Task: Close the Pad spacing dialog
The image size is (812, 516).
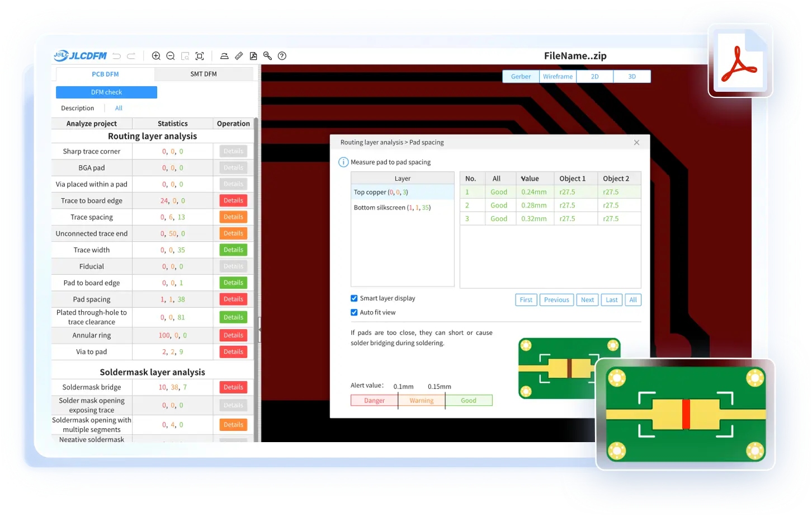Action: [636, 143]
